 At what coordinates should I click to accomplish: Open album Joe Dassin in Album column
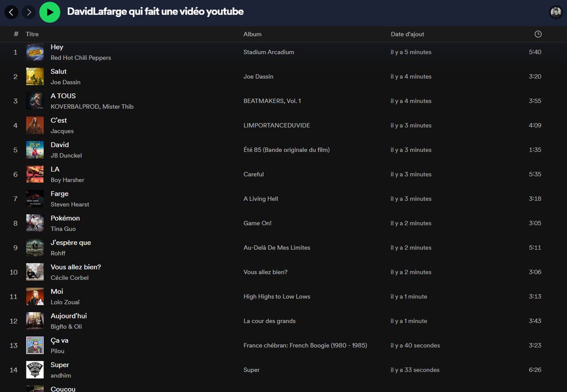pyautogui.click(x=258, y=77)
